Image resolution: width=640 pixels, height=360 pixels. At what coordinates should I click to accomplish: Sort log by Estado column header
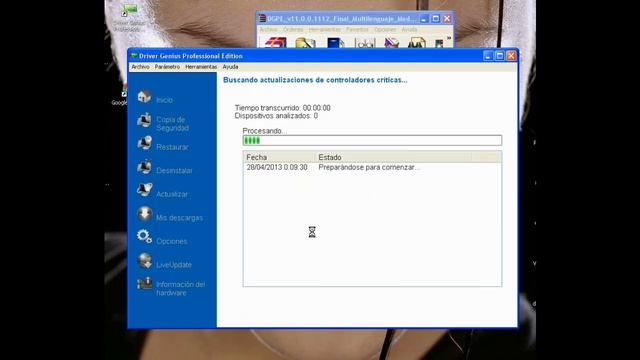(x=393, y=157)
